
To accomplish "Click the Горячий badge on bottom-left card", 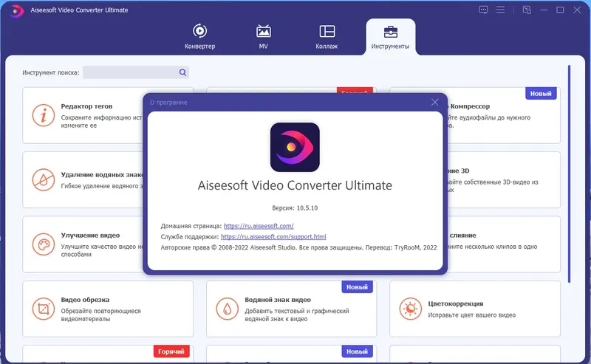I will 171,351.
